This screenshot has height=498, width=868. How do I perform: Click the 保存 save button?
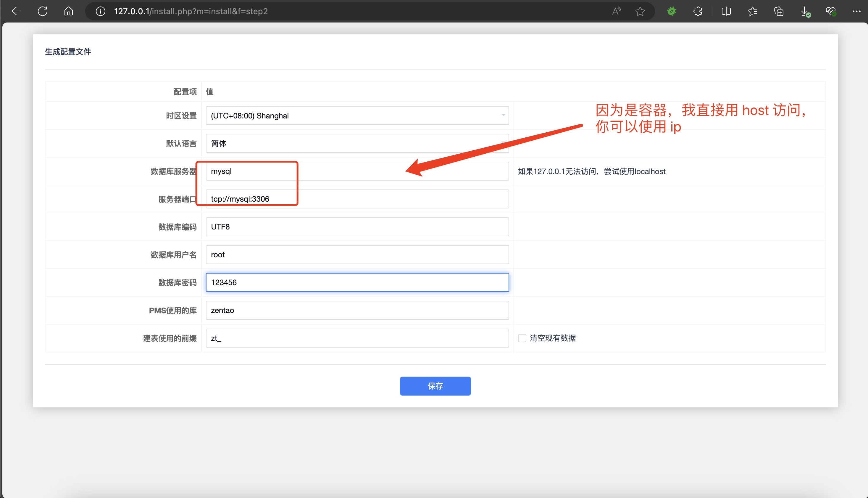click(x=435, y=386)
